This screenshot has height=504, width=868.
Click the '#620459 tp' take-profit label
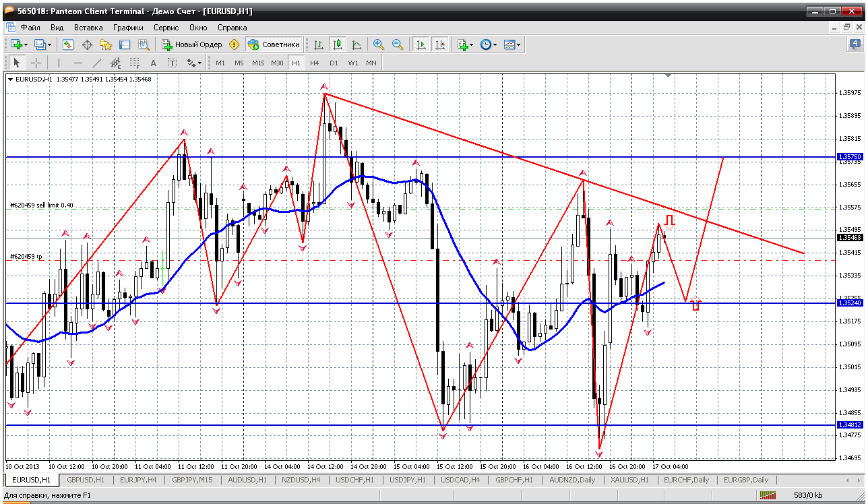click(26, 256)
